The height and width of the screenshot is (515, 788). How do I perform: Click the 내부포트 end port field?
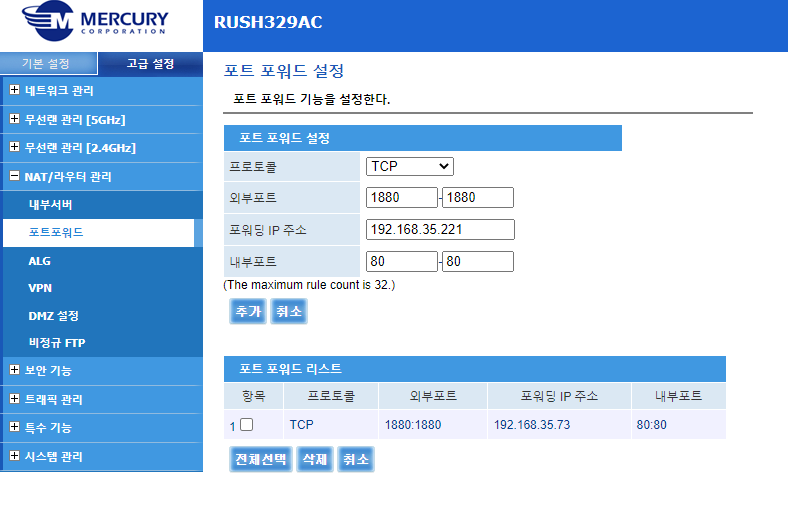tap(478, 261)
